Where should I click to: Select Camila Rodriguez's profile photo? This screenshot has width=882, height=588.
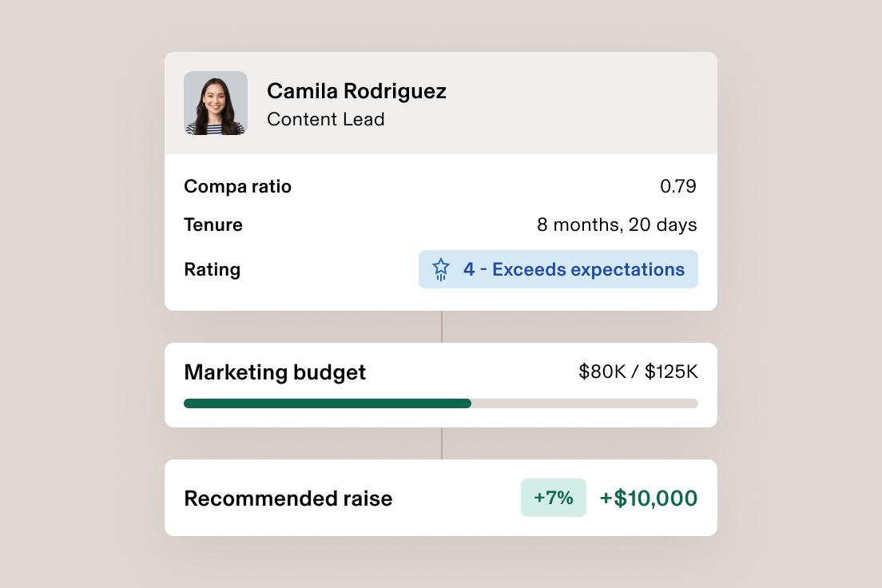pos(216,102)
